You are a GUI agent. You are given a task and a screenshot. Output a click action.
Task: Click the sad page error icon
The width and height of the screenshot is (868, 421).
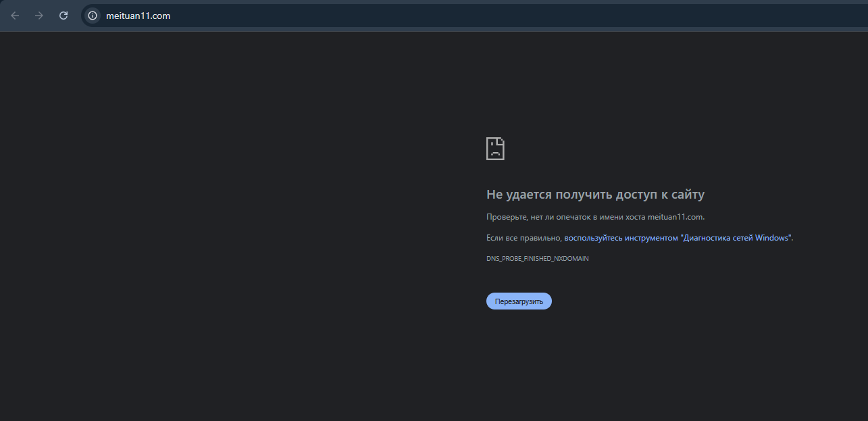(x=495, y=149)
